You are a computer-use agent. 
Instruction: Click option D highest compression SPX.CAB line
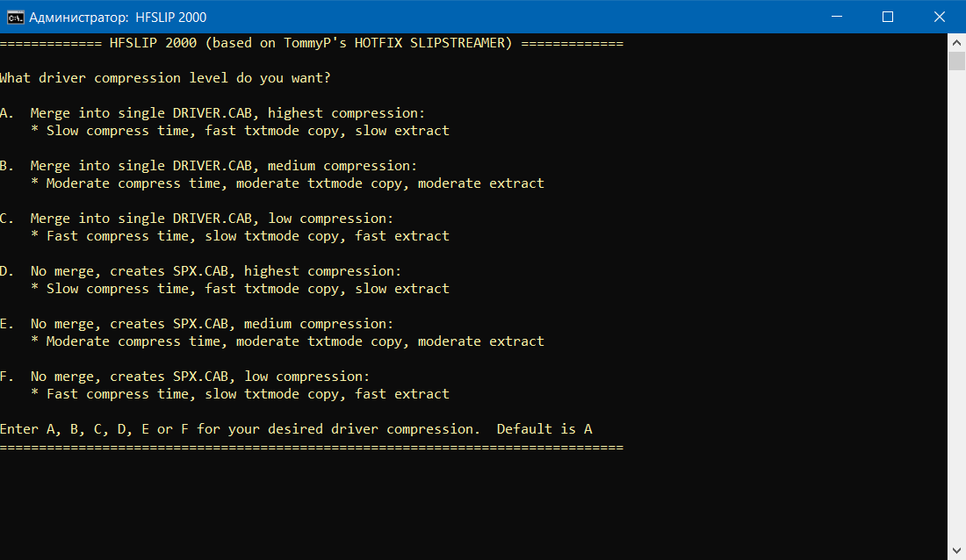coord(215,271)
